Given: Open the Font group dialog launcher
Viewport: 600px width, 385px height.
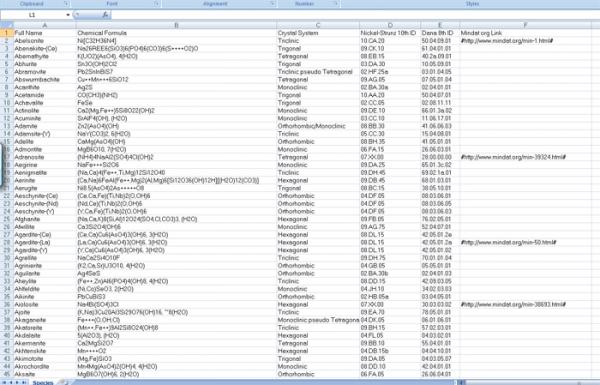Looking at the screenshot, I should click(x=157, y=4).
